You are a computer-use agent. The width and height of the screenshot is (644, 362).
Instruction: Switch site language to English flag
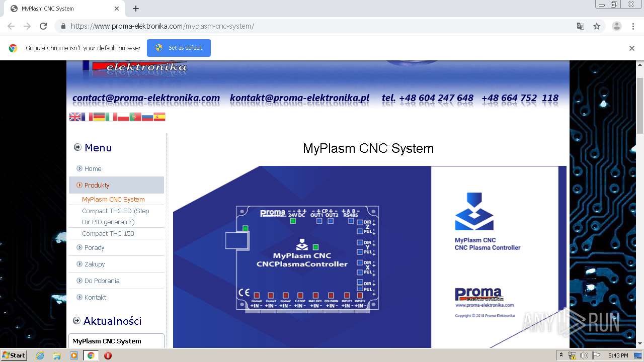point(75,117)
